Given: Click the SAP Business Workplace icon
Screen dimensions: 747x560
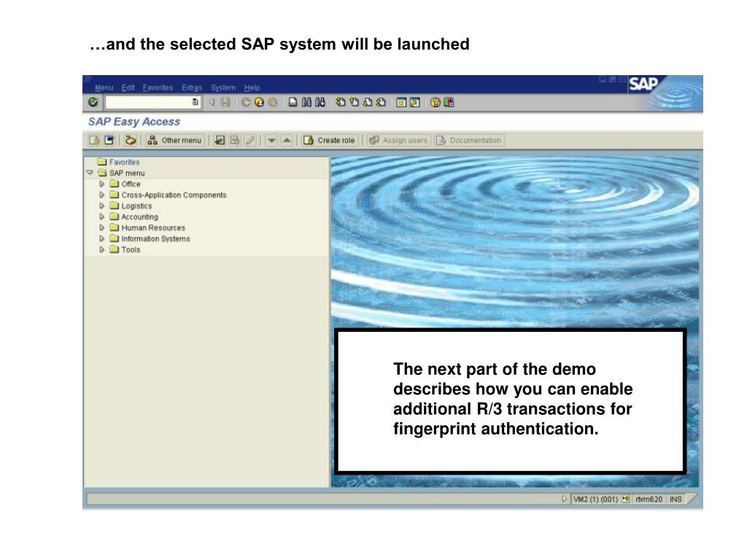Looking at the screenshot, I should pos(130,140).
